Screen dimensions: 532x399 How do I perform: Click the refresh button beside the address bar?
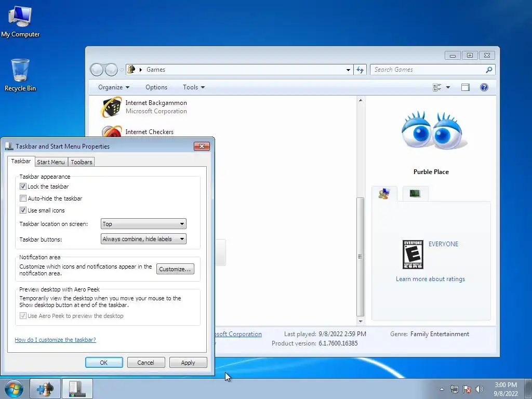coord(360,70)
